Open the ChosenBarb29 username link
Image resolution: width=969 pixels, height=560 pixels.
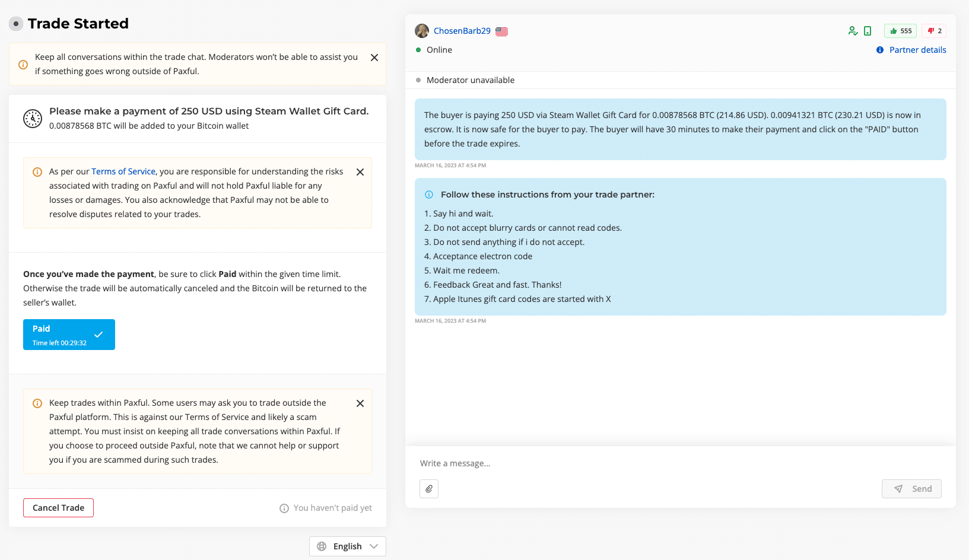(x=462, y=31)
